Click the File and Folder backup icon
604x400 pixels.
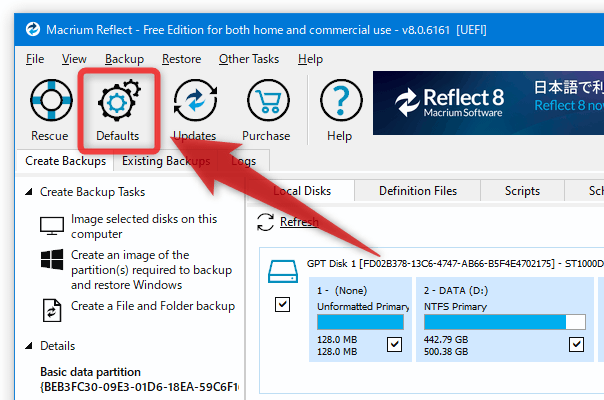tap(52, 310)
